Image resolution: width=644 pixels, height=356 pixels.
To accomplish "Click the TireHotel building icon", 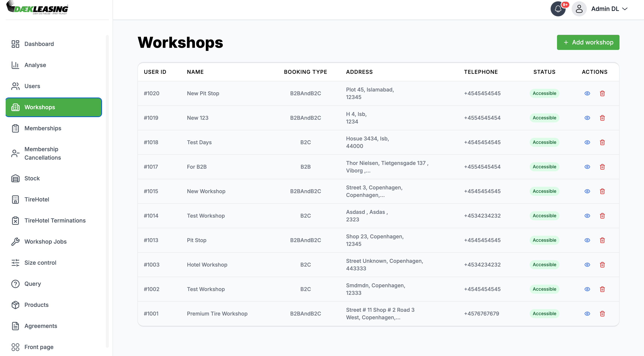I will [x=15, y=200].
